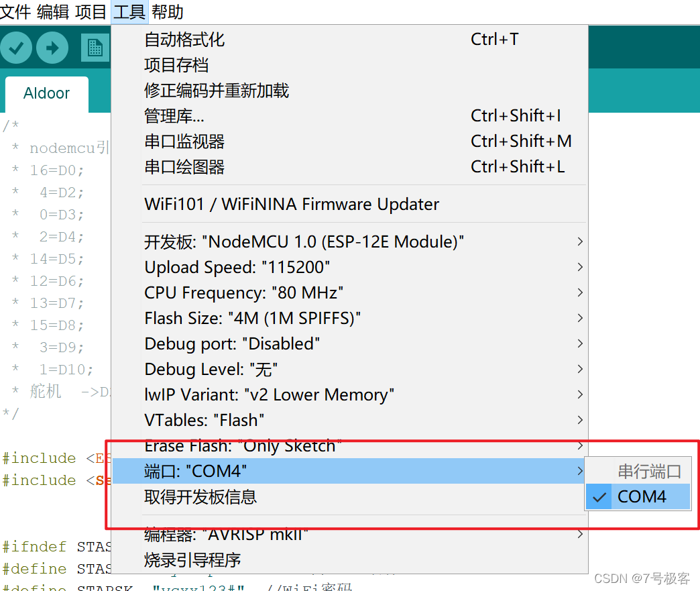Click code line "4=D2;" in editor
The height and width of the screenshot is (591, 700).
[62, 193]
